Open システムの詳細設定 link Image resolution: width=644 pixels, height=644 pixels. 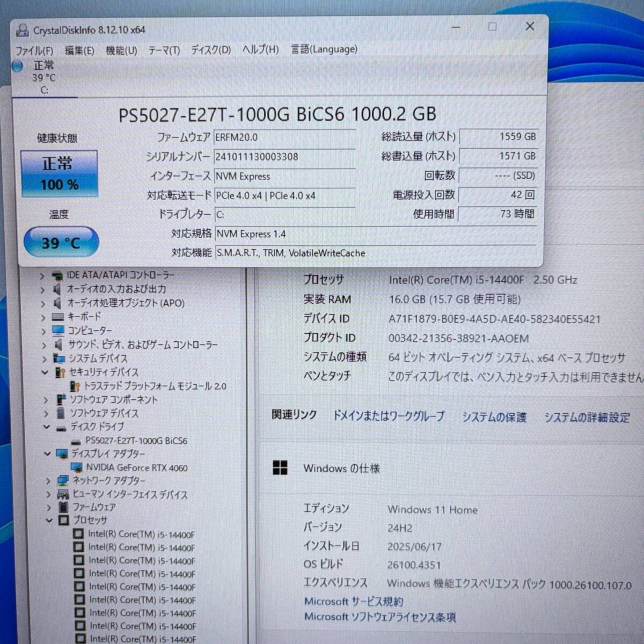coord(587,418)
